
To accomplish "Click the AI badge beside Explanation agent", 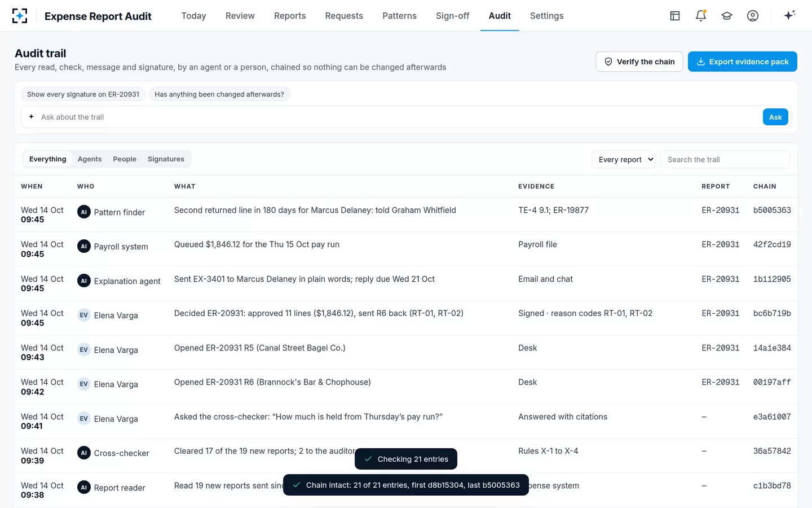I will pyautogui.click(x=84, y=281).
